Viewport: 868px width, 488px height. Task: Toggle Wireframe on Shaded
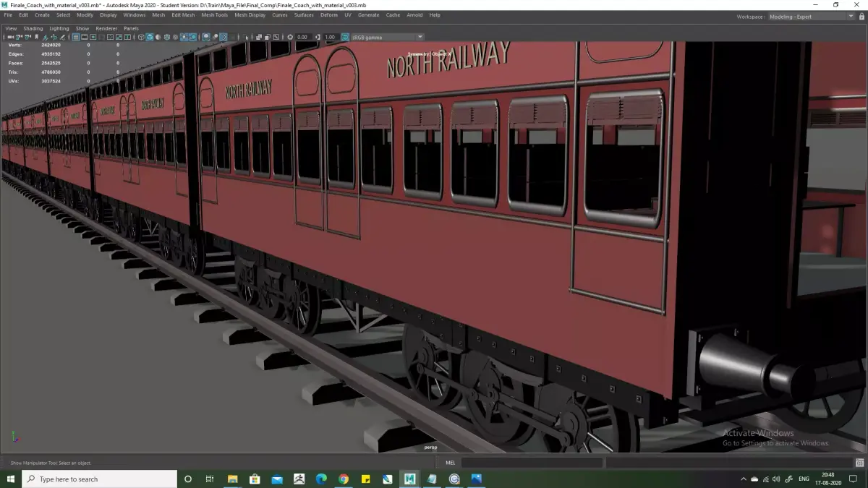pos(167,37)
